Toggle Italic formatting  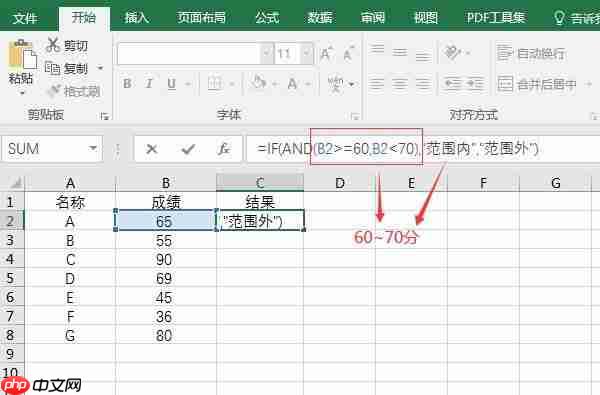coord(149,83)
